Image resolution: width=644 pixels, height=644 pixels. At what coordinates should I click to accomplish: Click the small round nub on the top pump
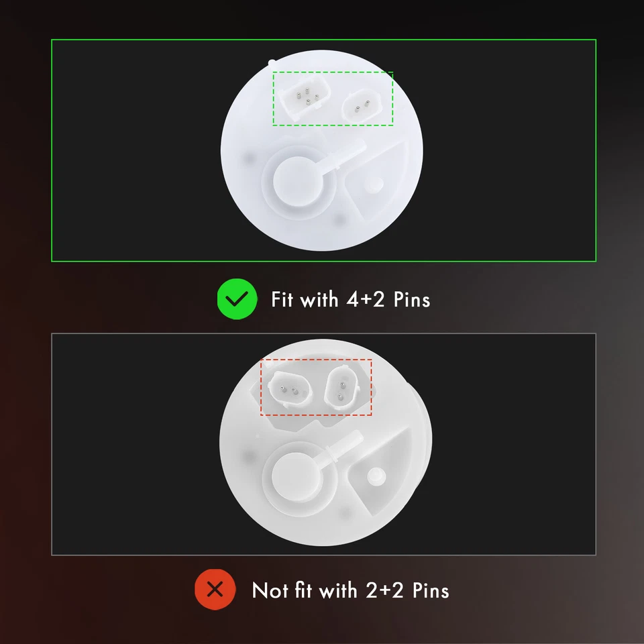pyautogui.click(x=374, y=185)
